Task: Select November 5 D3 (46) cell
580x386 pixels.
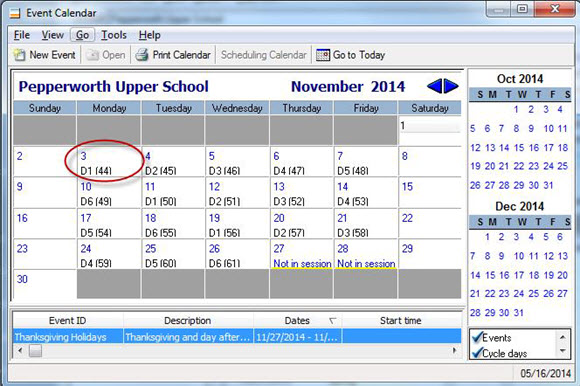Action: point(237,162)
